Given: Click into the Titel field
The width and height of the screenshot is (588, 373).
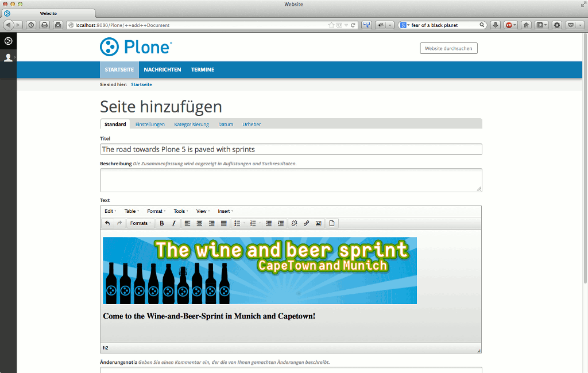Looking at the screenshot, I should click(x=291, y=149).
